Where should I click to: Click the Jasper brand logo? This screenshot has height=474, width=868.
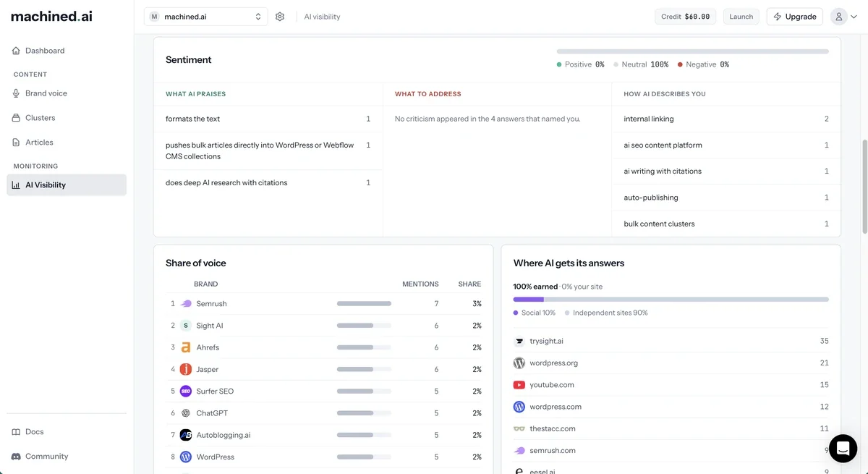(186, 369)
